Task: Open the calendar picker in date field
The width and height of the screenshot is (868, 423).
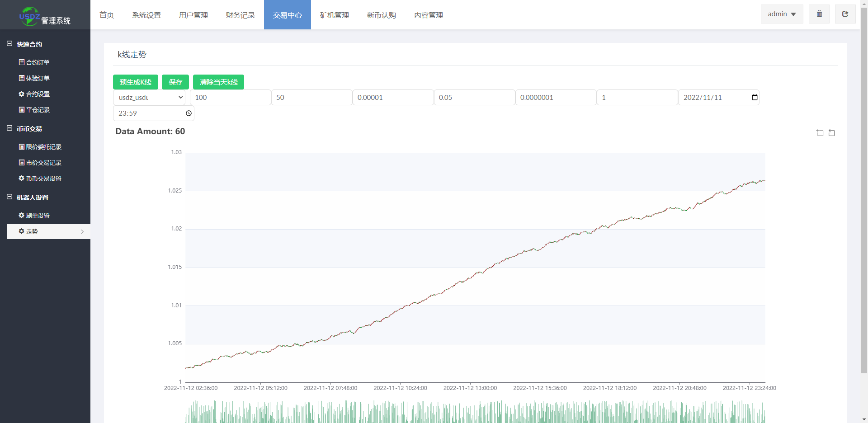Action: point(754,98)
